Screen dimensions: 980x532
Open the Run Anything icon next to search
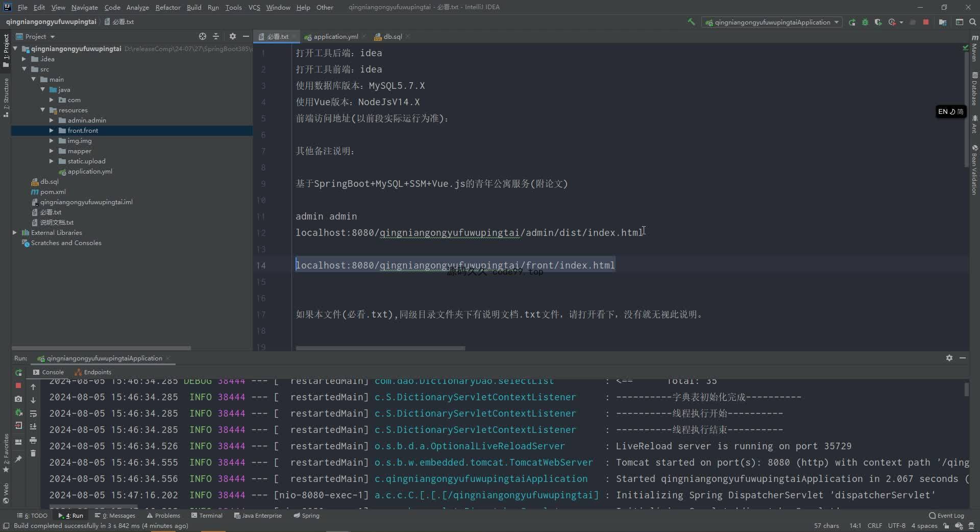pyautogui.click(x=959, y=22)
